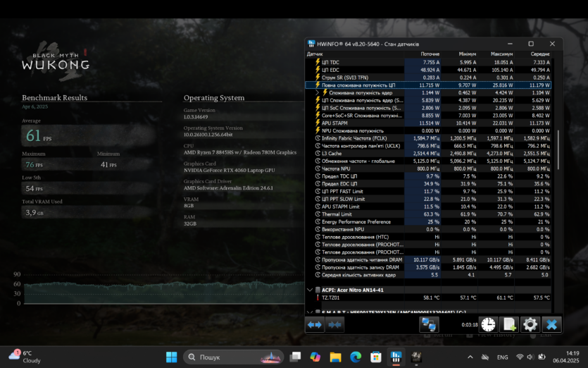Click the HWiNFO window title bar icon
This screenshot has width=588, height=368.
pos(311,44)
